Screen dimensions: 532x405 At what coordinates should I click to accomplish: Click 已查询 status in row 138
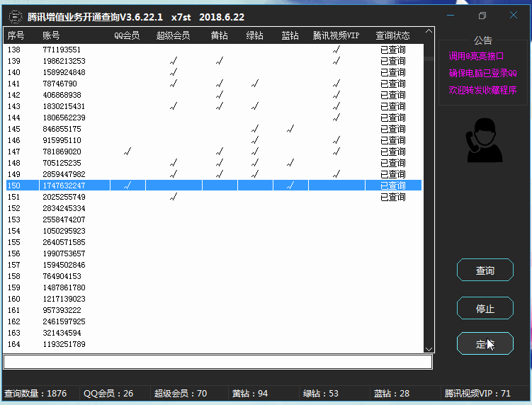click(392, 50)
